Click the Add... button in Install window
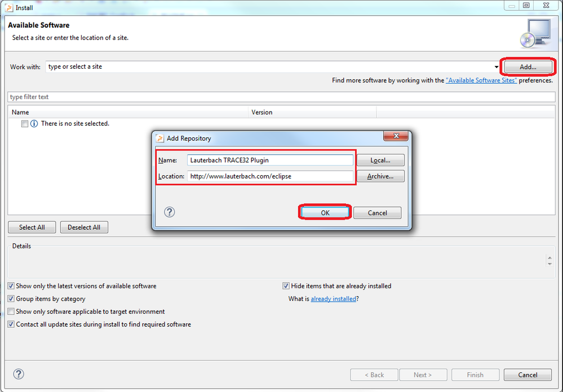This screenshot has width=563, height=392. coord(528,67)
